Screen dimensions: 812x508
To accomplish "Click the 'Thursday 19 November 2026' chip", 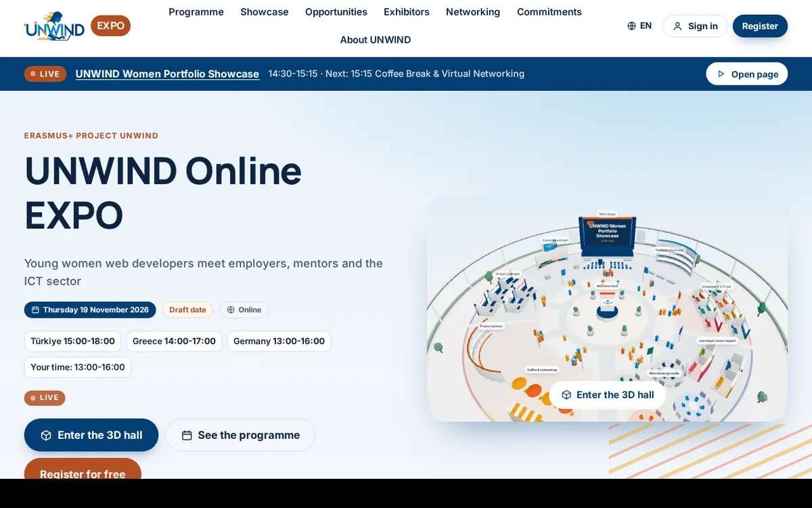I will click(90, 310).
